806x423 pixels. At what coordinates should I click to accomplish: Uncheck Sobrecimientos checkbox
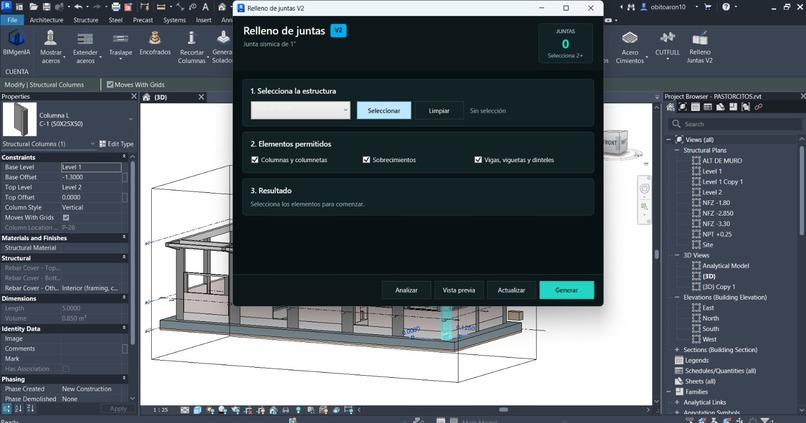click(366, 160)
